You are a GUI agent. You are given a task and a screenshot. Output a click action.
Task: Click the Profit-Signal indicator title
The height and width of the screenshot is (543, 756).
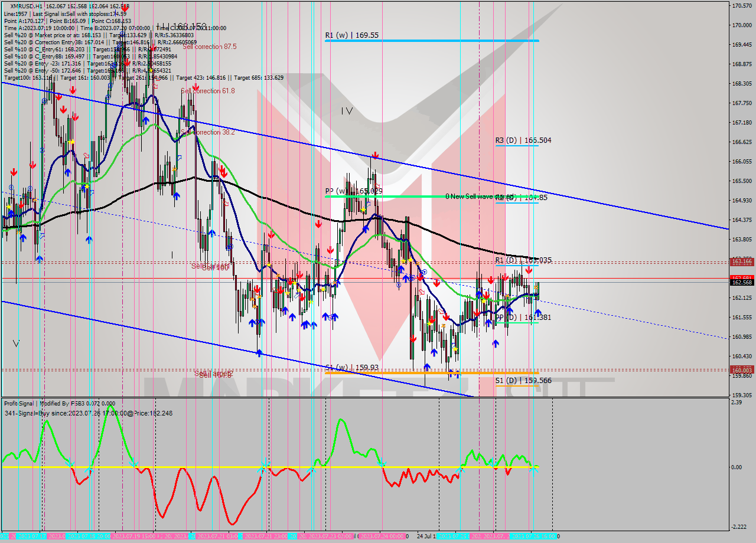click(x=18, y=403)
